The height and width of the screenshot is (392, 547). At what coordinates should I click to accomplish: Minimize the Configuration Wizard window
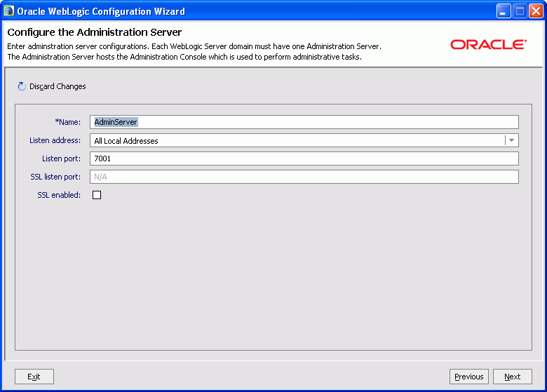[504, 11]
